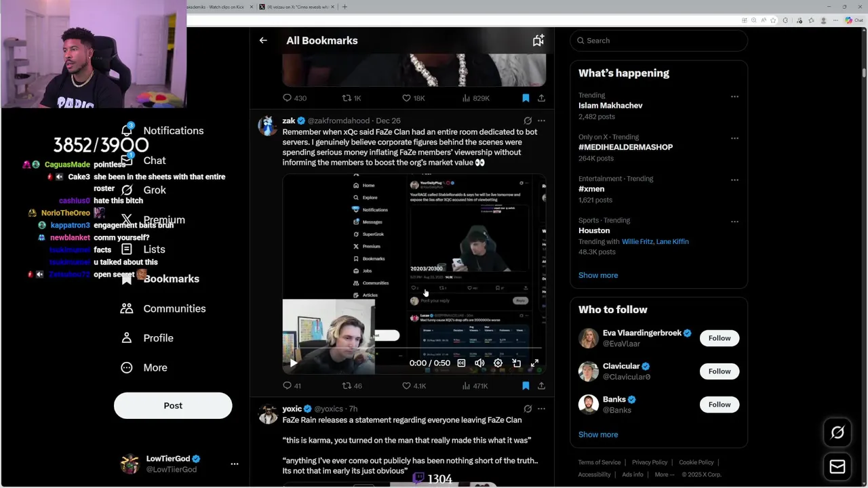Open Privacy Policy link
Image resolution: width=868 pixels, height=488 pixels.
650,462
